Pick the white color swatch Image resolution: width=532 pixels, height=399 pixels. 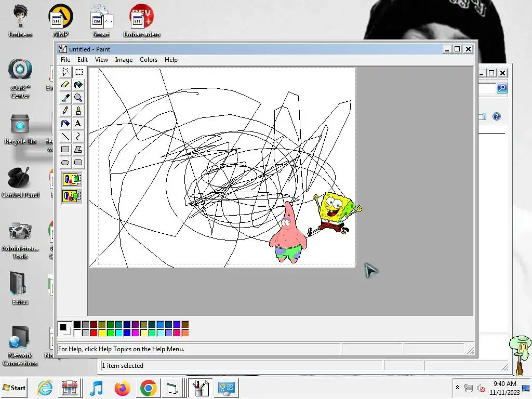(x=77, y=333)
